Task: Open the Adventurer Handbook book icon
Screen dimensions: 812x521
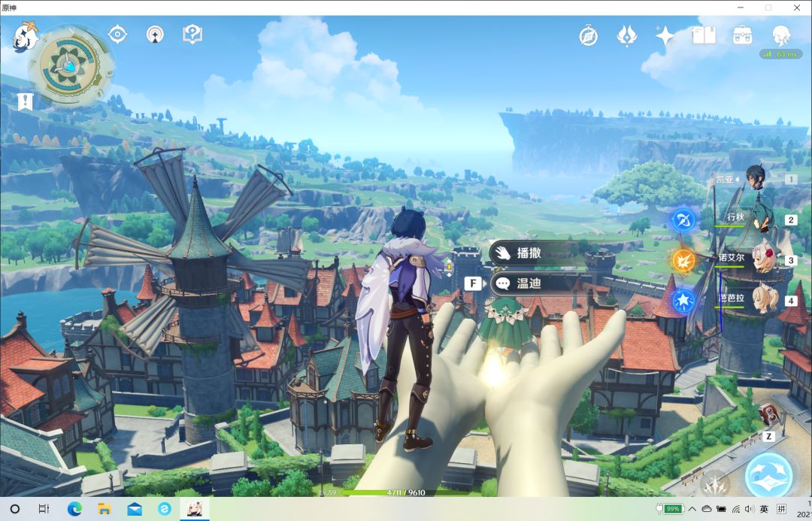Action: 704,36
